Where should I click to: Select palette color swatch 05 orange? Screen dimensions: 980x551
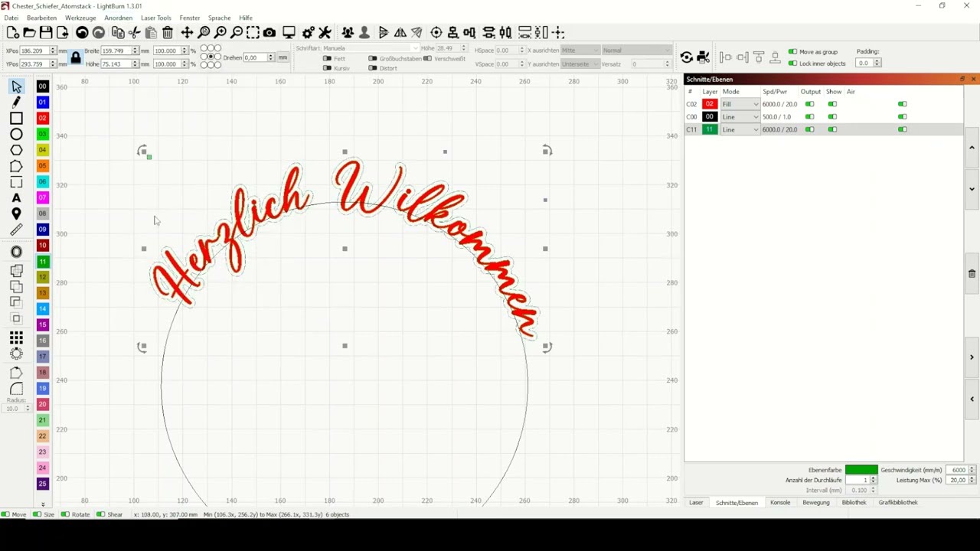point(43,166)
